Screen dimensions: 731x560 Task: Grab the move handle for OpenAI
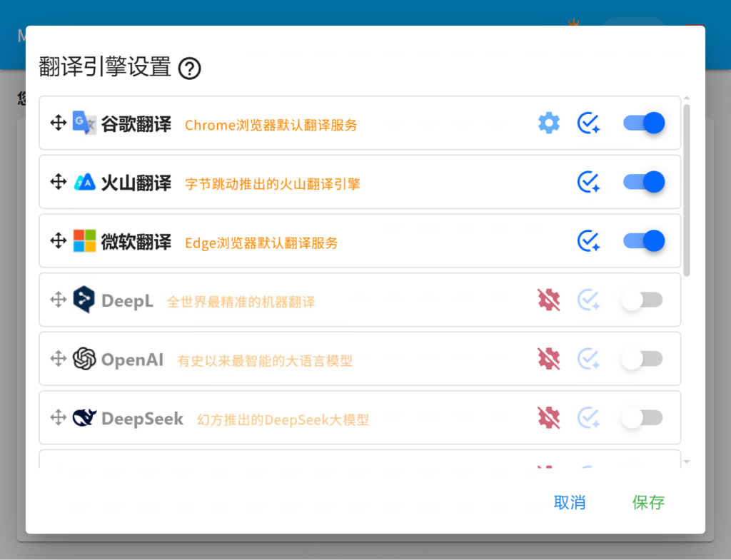tap(59, 359)
